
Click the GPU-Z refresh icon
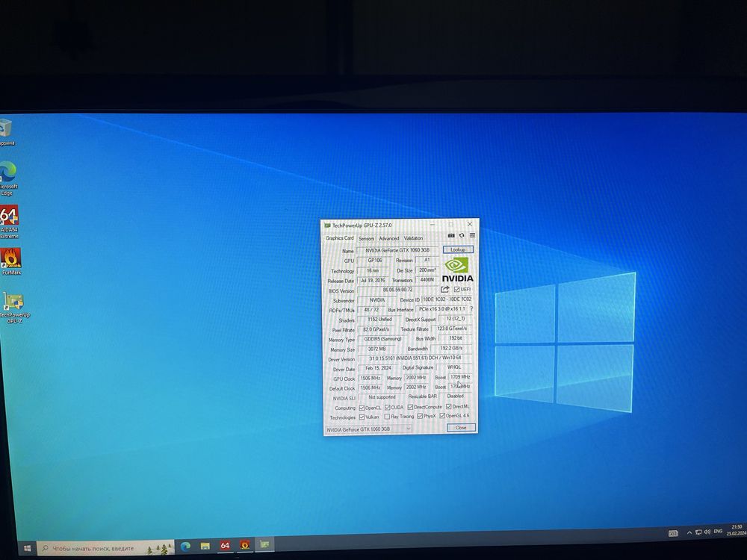(462, 235)
